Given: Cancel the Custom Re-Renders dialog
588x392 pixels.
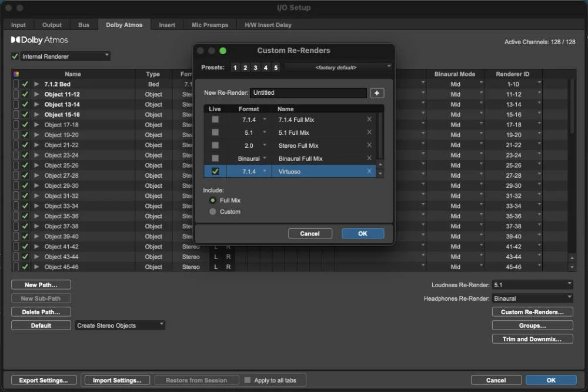Looking at the screenshot, I should pyautogui.click(x=310, y=234).
